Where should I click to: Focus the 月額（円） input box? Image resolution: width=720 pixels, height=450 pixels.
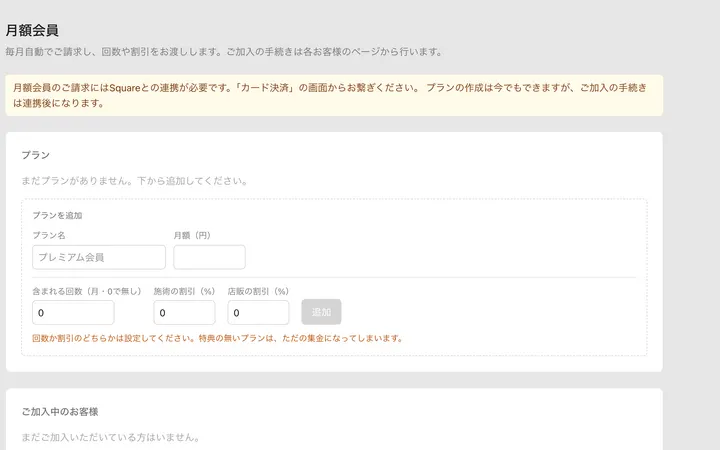tap(209, 257)
